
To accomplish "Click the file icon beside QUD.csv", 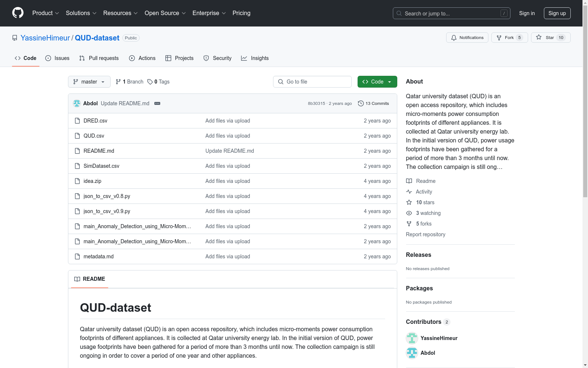I will 77,136.
